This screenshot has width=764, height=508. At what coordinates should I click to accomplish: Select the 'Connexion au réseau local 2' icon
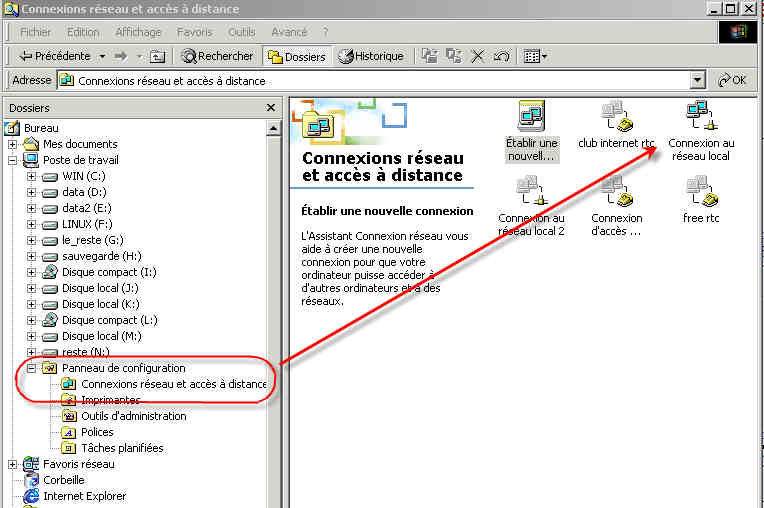531,192
